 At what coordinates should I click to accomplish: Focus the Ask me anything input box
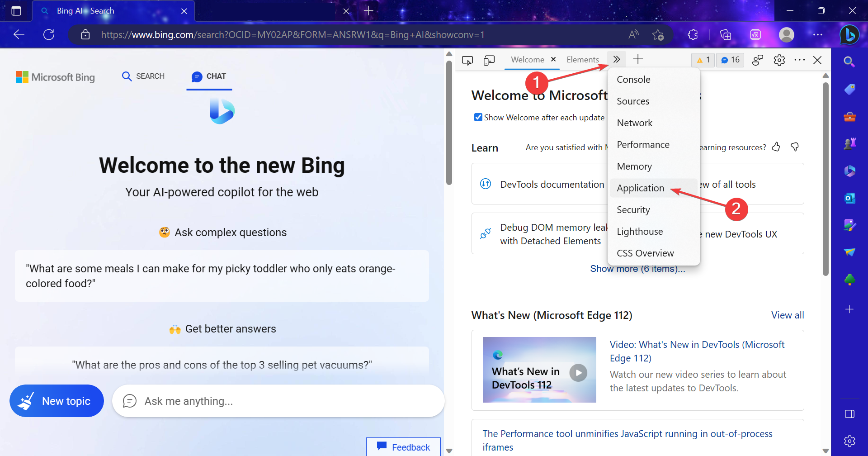[x=278, y=401]
